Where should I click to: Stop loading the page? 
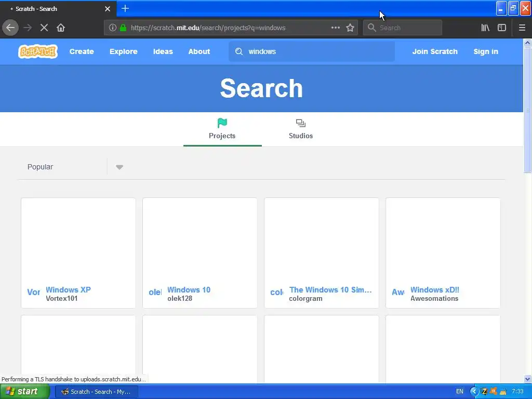point(44,28)
